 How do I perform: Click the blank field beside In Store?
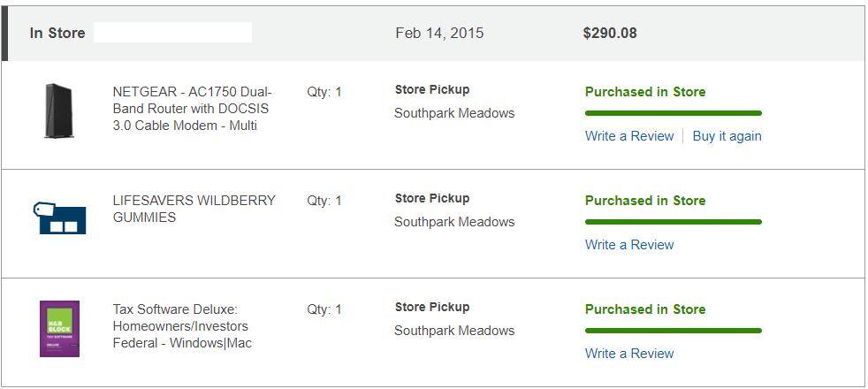point(172,33)
